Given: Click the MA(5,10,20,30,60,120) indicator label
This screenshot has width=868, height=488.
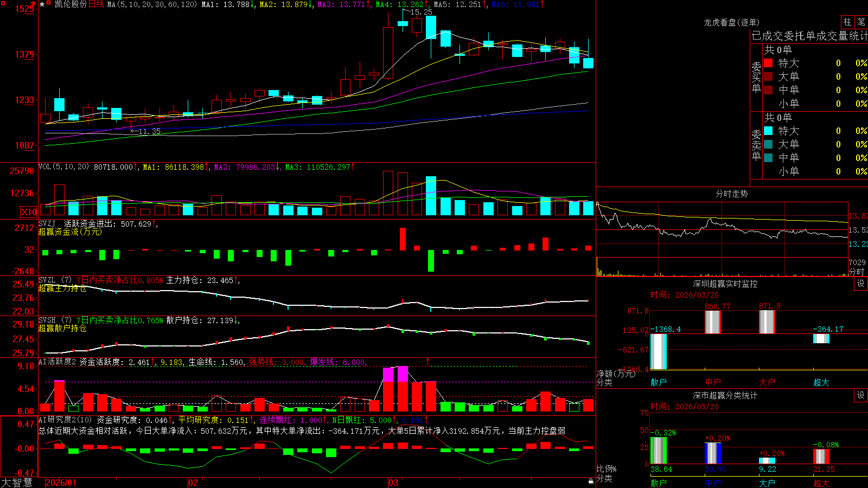Looking at the screenshot, I should click(152, 4).
